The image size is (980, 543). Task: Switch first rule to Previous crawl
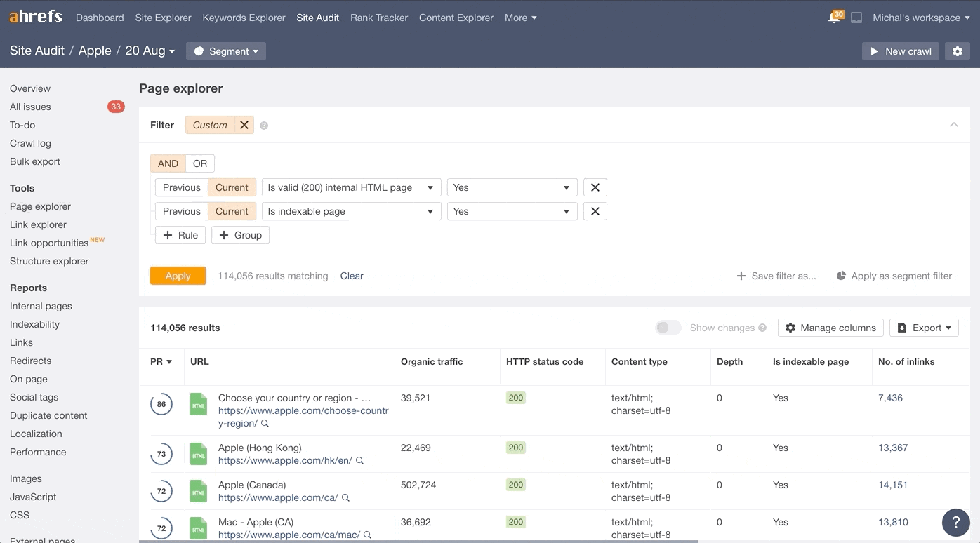[x=181, y=187]
